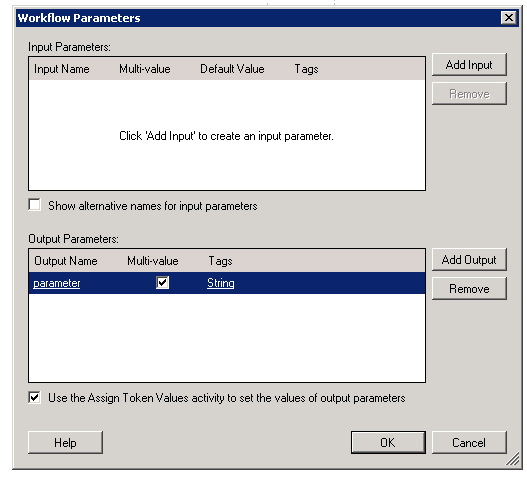Screen dimensions: 527x479
Task: Open Help for Workflow Parameters
Action: point(65,442)
